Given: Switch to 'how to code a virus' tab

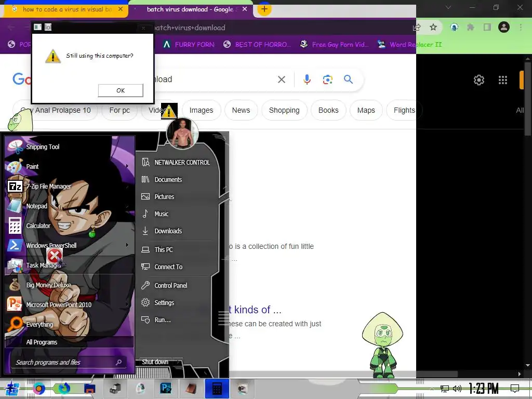Looking at the screenshot, I should pos(67,9).
